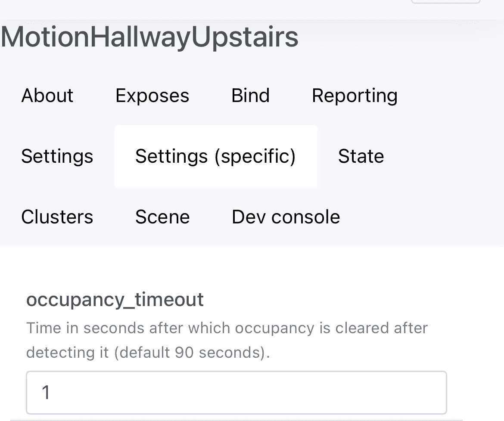Viewport: 504px width, 421px height.
Task: Open the About tab
Action: [x=47, y=96]
